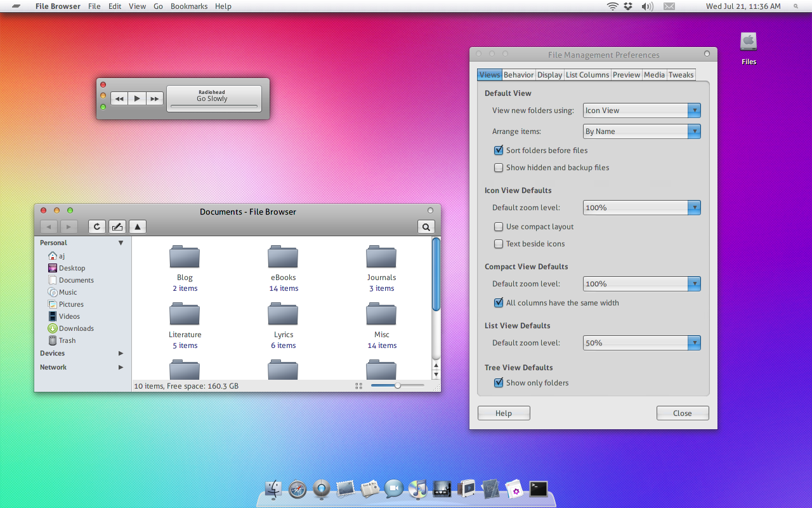Switch to the Media tab
This screenshot has height=508, width=812.
tap(654, 75)
